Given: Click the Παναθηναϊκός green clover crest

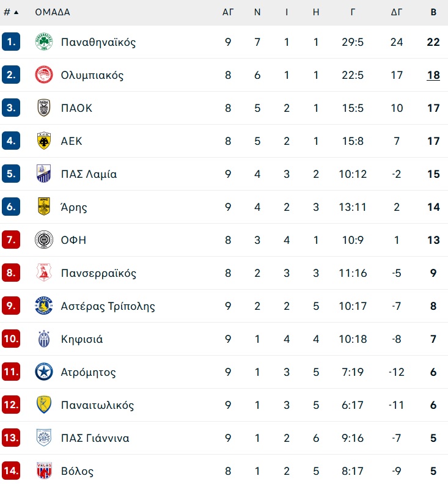Looking at the screenshot, I should (44, 42).
